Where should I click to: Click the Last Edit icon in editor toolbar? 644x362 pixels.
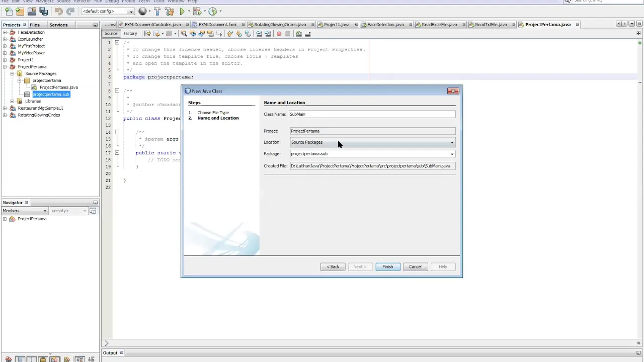click(148, 34)
